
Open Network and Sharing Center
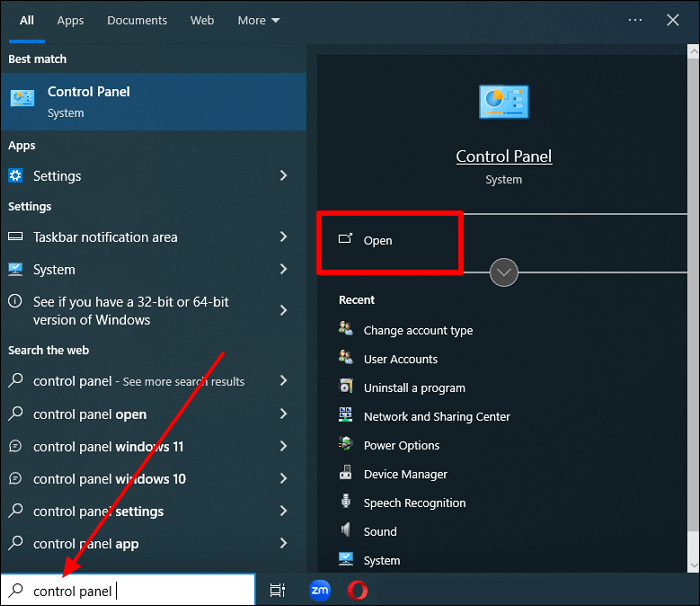tap(436, 416)
